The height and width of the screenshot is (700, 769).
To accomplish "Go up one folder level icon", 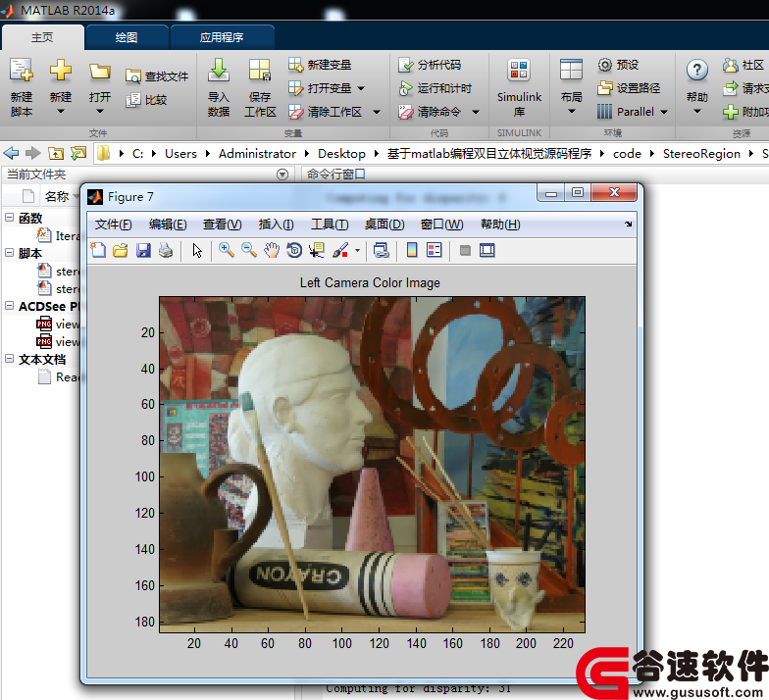I will tap(56, 153).
